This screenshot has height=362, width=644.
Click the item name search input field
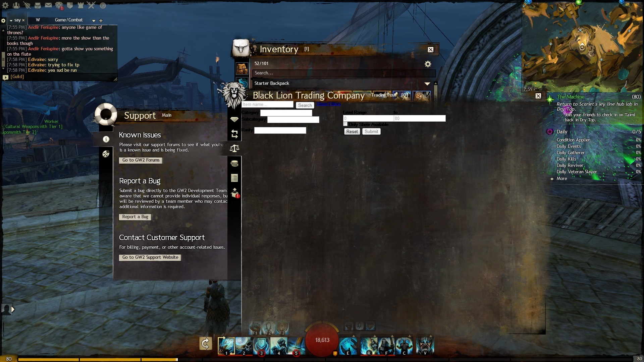click(x=267, y=104)
